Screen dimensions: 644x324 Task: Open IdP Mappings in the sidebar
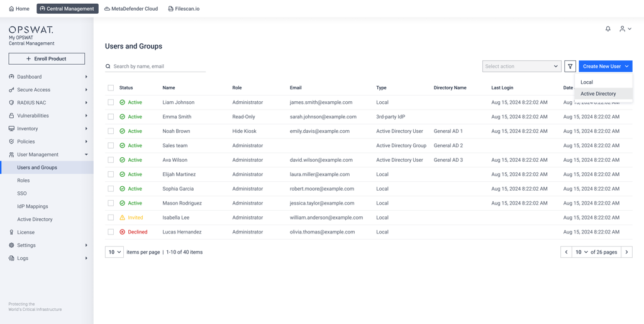tap(33, 206)
